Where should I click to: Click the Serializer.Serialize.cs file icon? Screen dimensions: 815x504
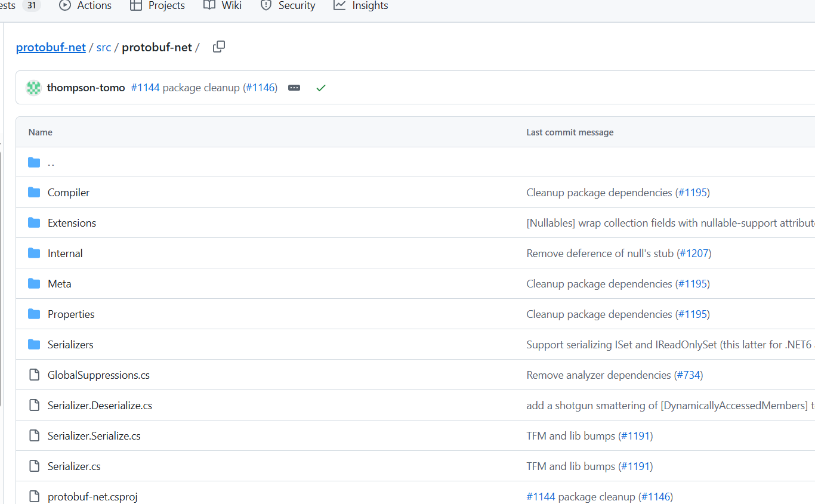pos(34,436)
